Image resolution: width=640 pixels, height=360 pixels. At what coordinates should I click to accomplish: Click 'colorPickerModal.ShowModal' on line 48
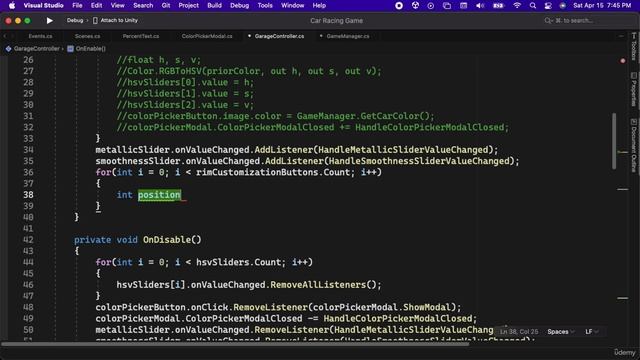tap(382, 307)
